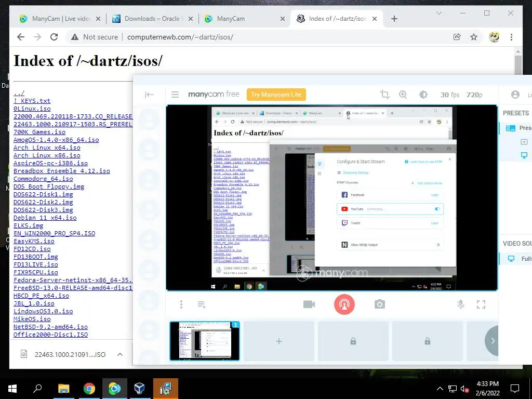
Task: Add a new preset plus icon
Action: 524,142
